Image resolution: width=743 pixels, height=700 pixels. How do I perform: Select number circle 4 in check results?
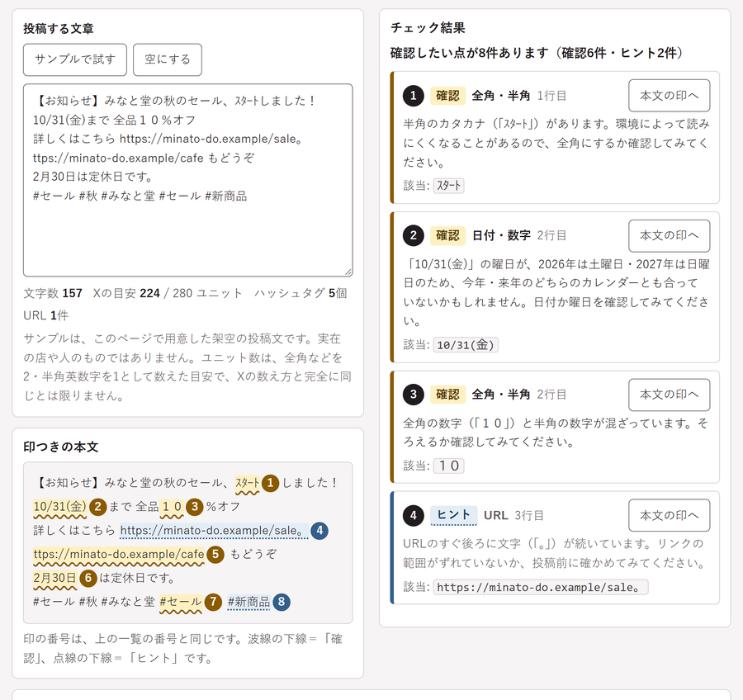[414, 515]
